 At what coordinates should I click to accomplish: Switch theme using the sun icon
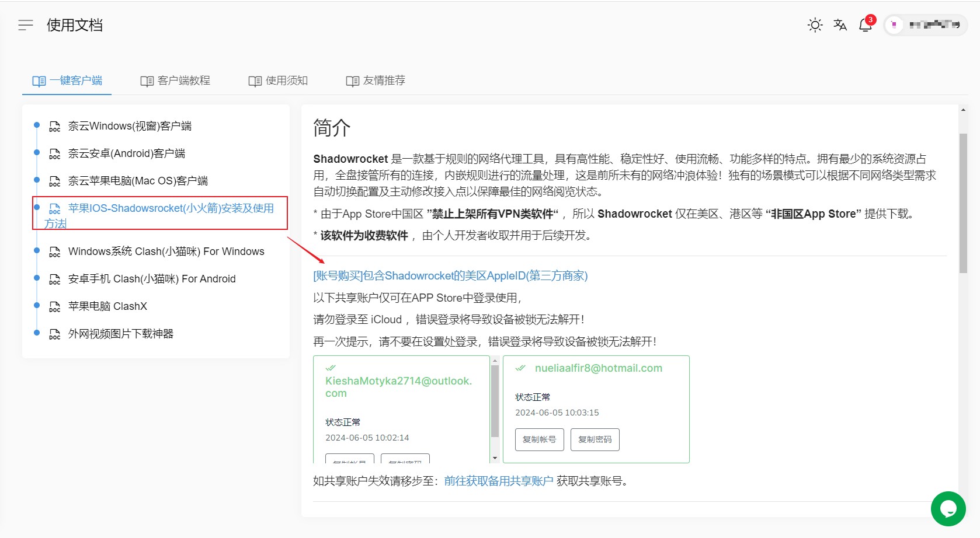point(815,25)
